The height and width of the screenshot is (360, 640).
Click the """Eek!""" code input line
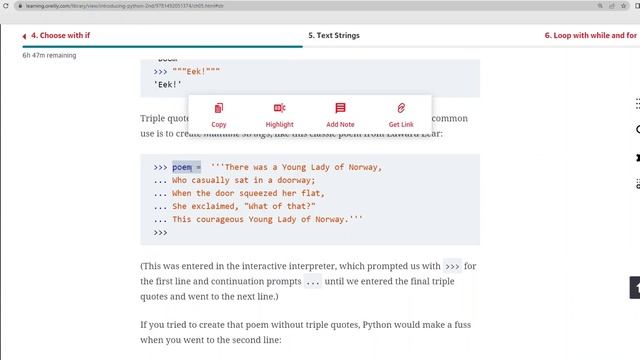tap(187, 71)
